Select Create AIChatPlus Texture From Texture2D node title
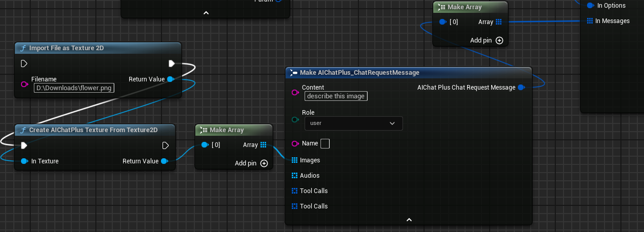Screen dimensions: 644x232 pyautogui.click(x=93, y=130)
